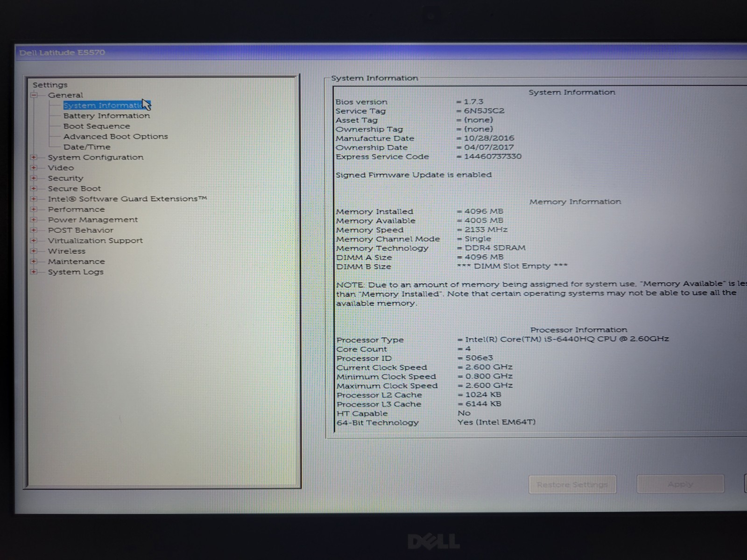747x560 pixels.
Task: Expand the Performance tree node
Action: tap(34, 209)
